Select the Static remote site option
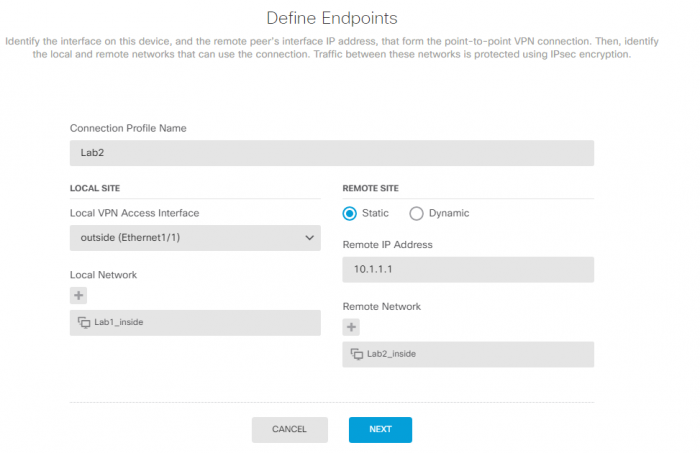The width and height of the screenshot is (700, 453). (350, 213)
